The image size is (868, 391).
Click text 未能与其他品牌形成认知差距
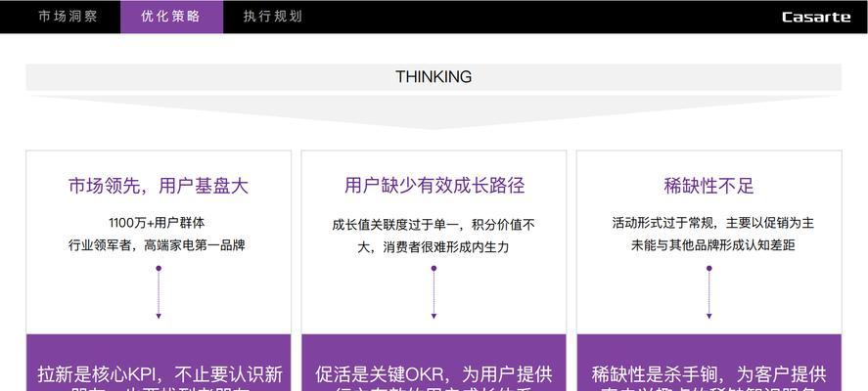click(713, 245)
